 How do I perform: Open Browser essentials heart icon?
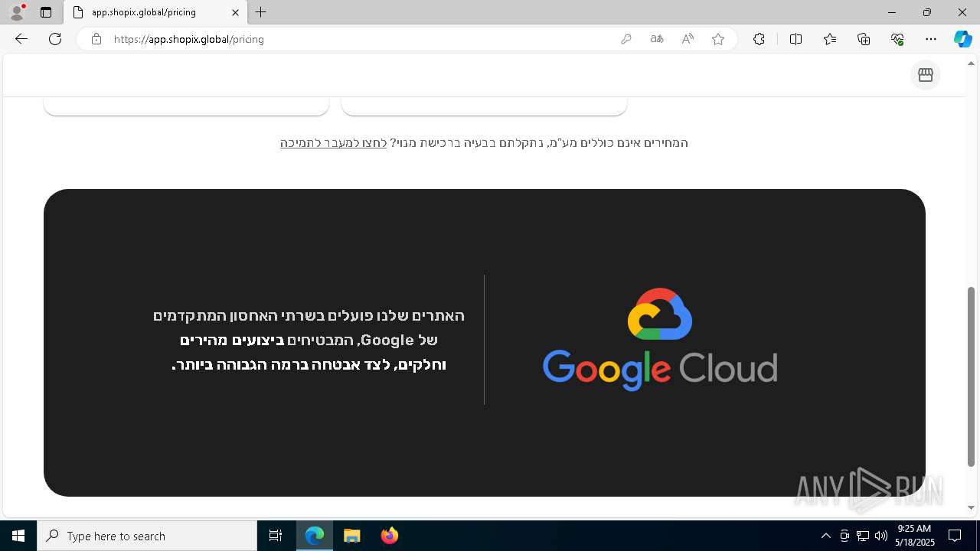click(x=897, y=39)
